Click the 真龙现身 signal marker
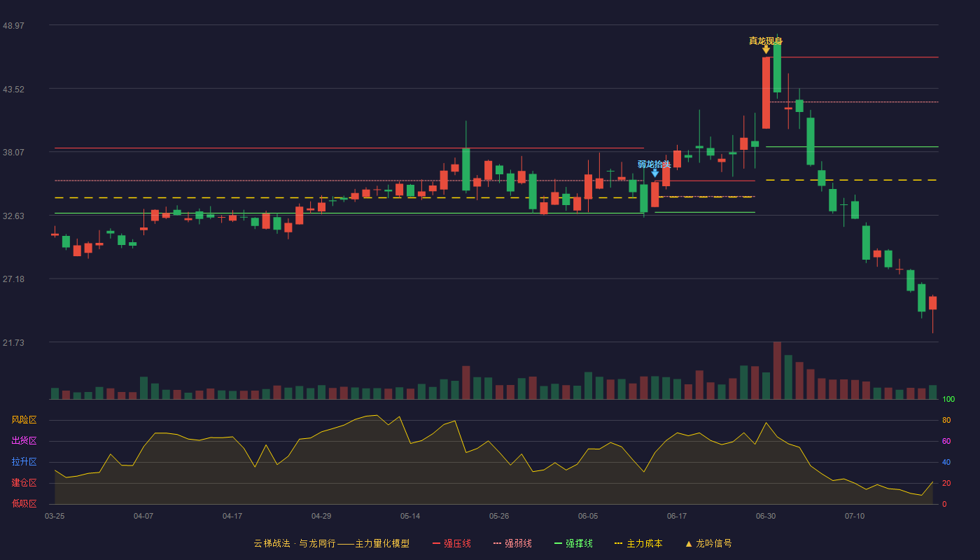This screenshot has width=980, height=560. pos(766,41)
